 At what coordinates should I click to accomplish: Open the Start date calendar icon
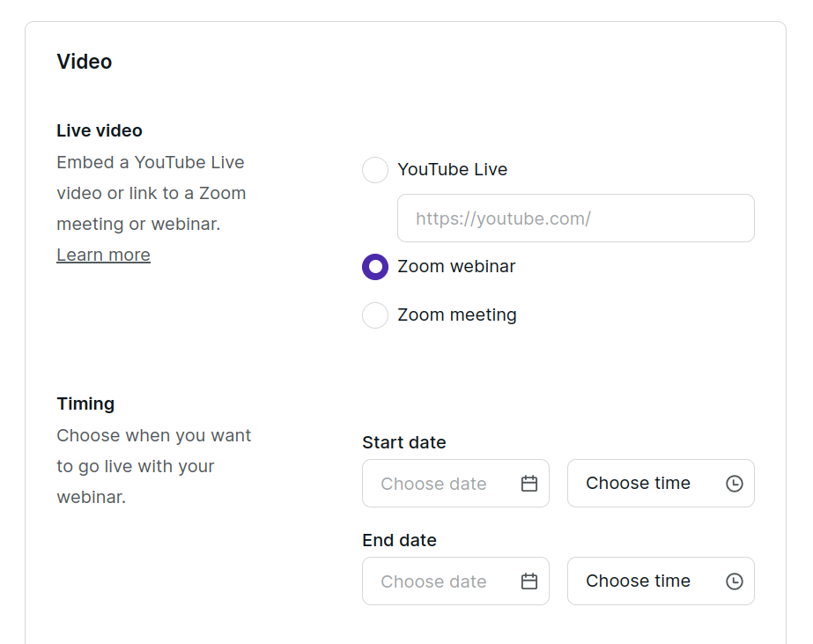(x=528, y=484)
